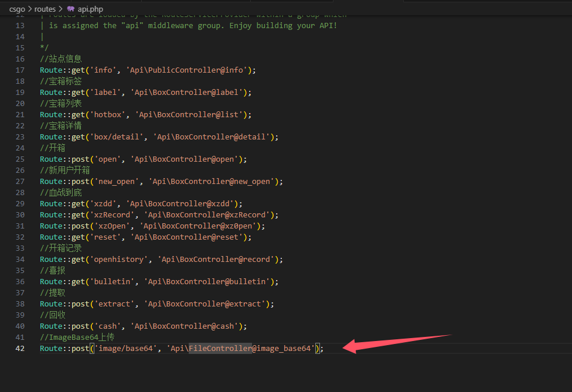Click the //宝箱列表 comment on line 20
This screenshot has height=392, width=572.
60,104
